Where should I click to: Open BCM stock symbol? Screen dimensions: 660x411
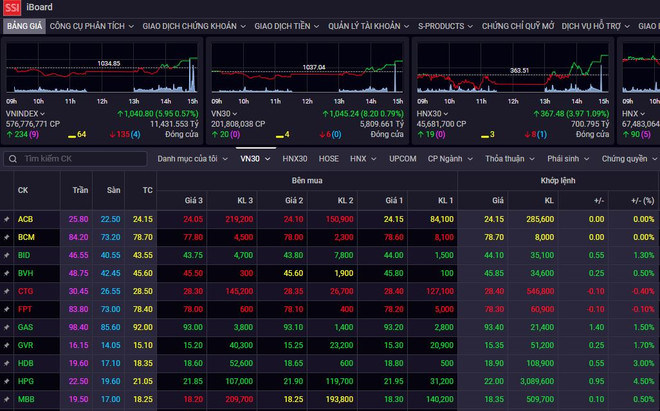click(26, 238)
